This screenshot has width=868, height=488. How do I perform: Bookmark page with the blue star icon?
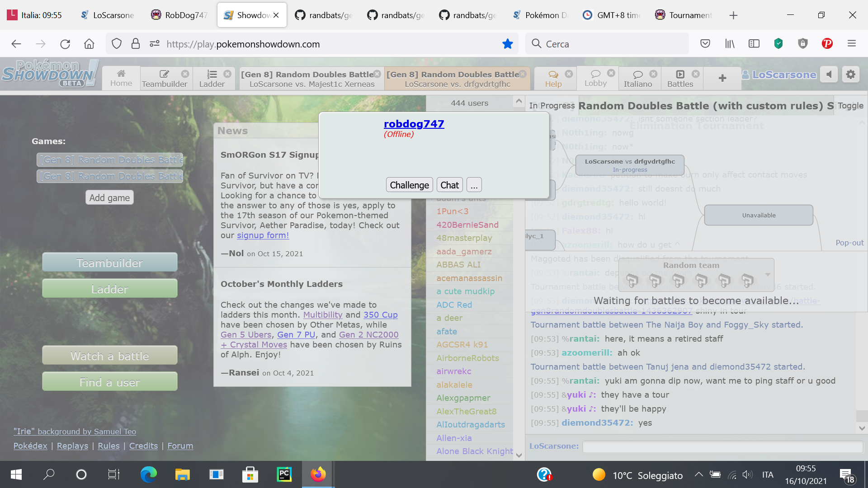508,44
